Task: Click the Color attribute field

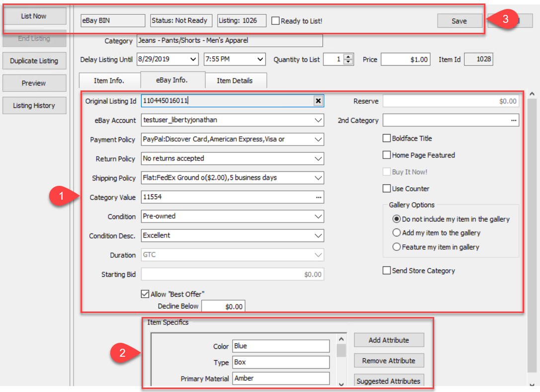Action: tap(281, 346)
